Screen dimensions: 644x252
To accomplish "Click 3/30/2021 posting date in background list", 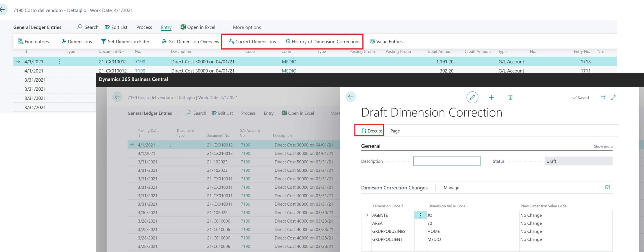I will pyautogui.click(x=147, y=212).
